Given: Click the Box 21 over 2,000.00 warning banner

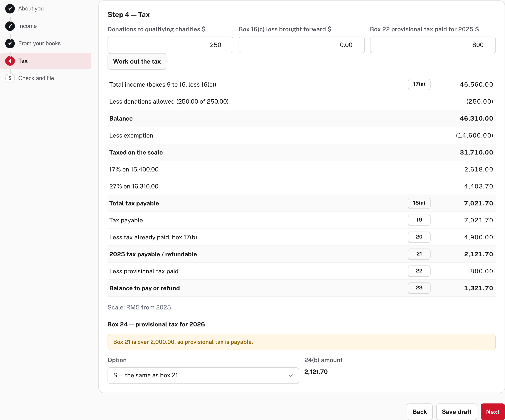Looking at the screenshot, I should coord(301,342).
